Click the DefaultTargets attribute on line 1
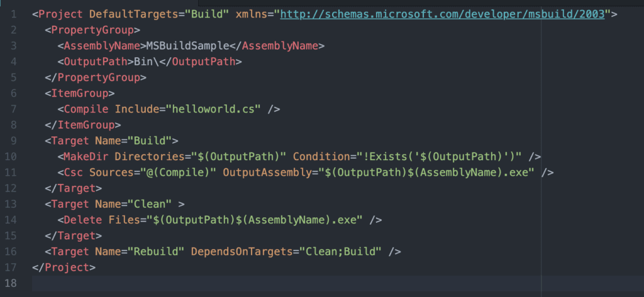 coord(133,14)
